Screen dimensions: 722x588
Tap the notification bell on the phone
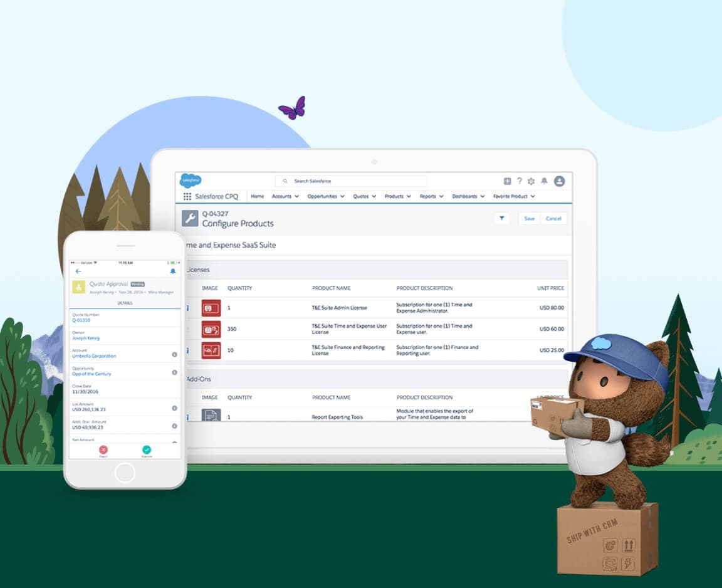(173, 271)
